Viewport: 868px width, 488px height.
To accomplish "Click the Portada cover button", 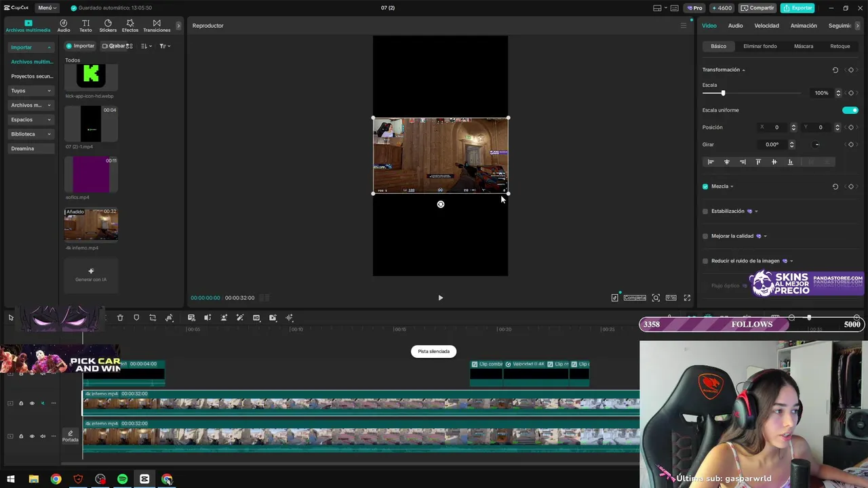I will click(x=71, y=436).
